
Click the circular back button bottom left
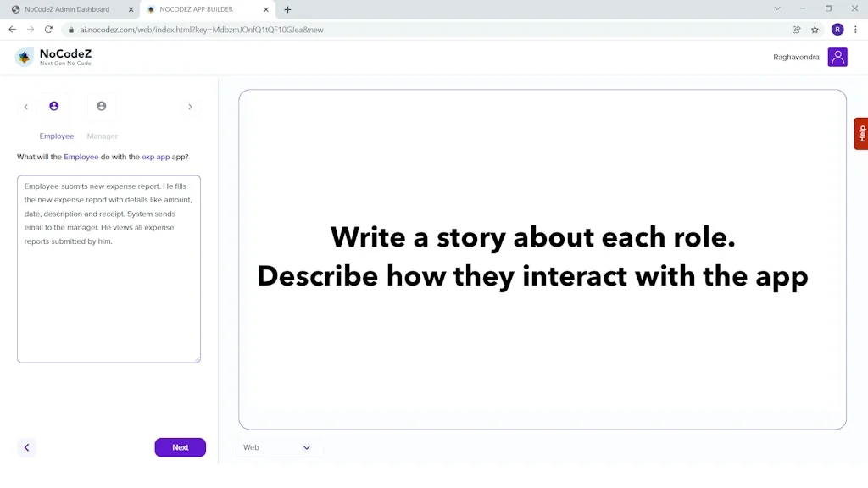(x=26, y=447)
